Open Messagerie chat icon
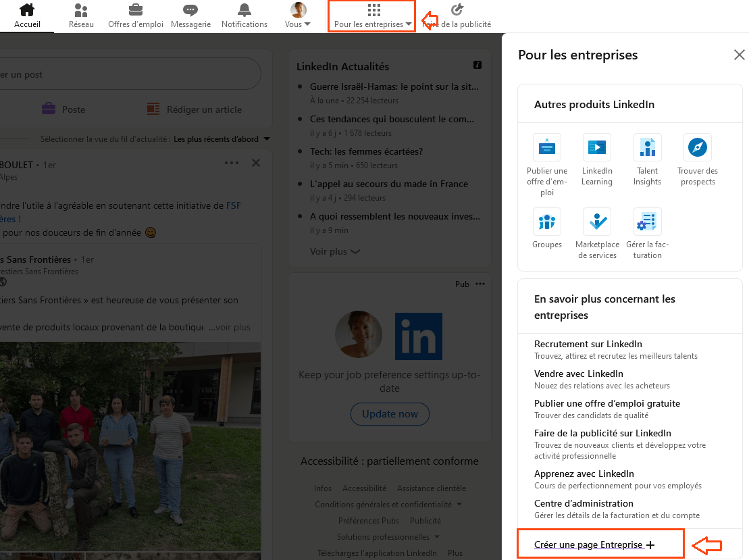This screenshot has height=560, width=749. [190, 9]
